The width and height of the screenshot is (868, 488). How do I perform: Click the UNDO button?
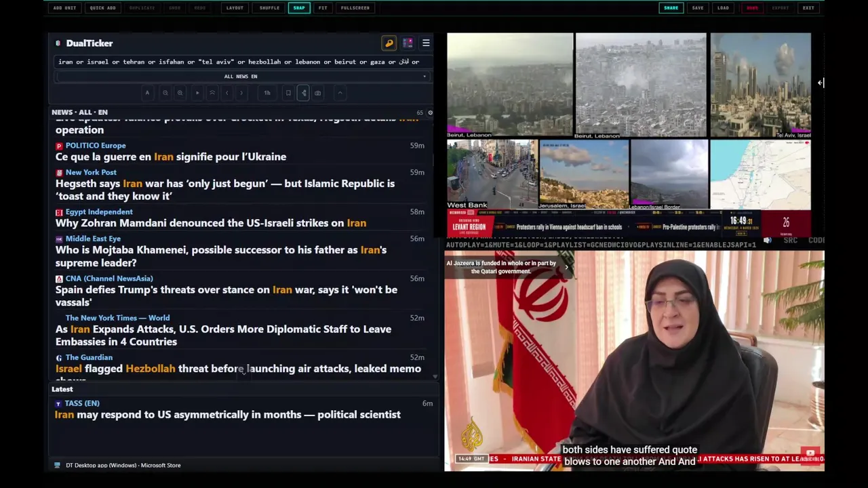pos(174,8)
